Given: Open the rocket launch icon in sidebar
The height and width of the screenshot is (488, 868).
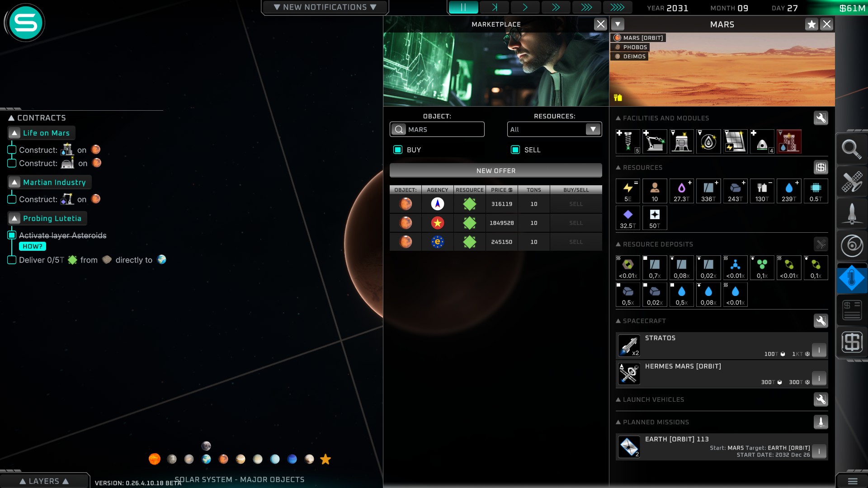Looking at the screenshot, I should click(x=851, y=214).
